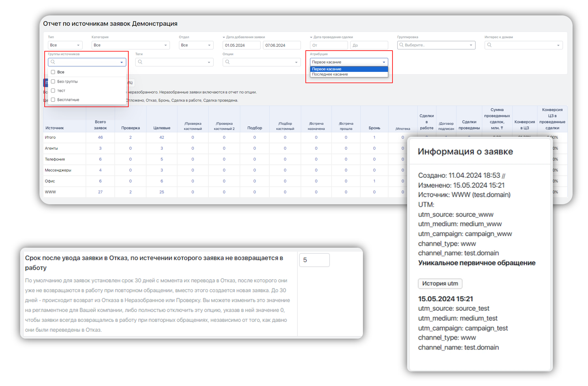The image size is (588, 386).
Task: Click search icon in Группы источников field
Action: [x=53, y=62]
